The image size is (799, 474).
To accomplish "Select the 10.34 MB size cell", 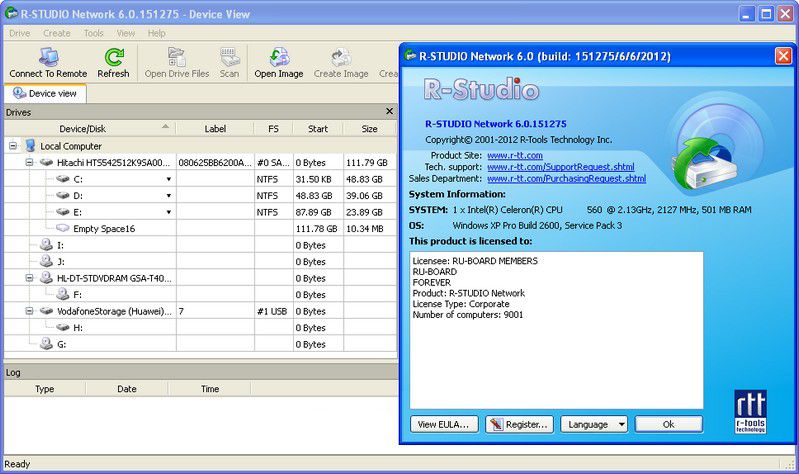I will click(370, 229).
